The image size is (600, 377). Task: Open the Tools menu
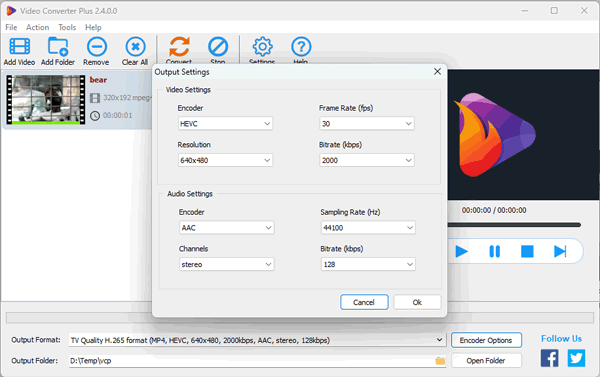click(x=67, y=27)
